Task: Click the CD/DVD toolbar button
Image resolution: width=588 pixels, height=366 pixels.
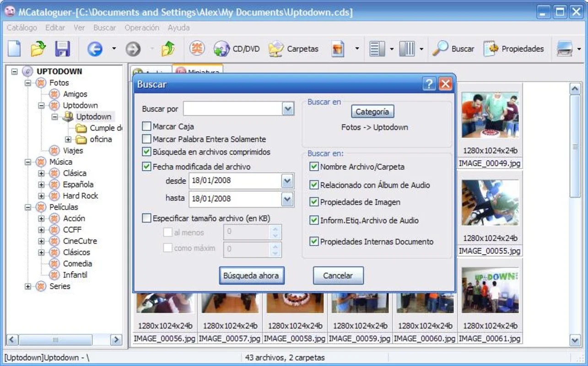Action: point(236,48)
